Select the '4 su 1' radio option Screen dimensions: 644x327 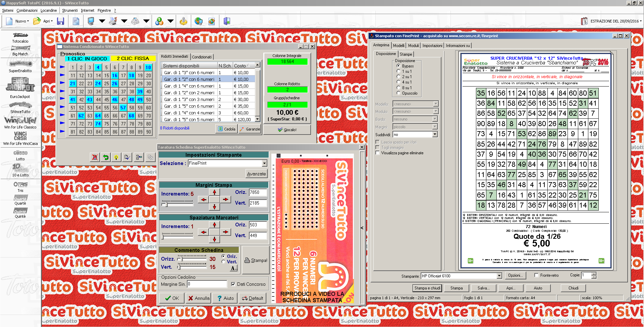click(x=398, y=82)
